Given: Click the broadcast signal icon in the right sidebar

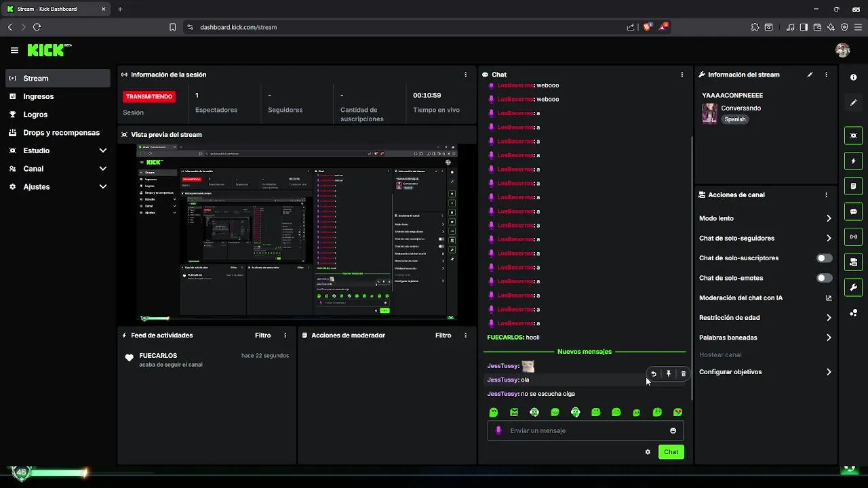Looking at the screenshot, I should pyautogui.click(x=853, y=237).
